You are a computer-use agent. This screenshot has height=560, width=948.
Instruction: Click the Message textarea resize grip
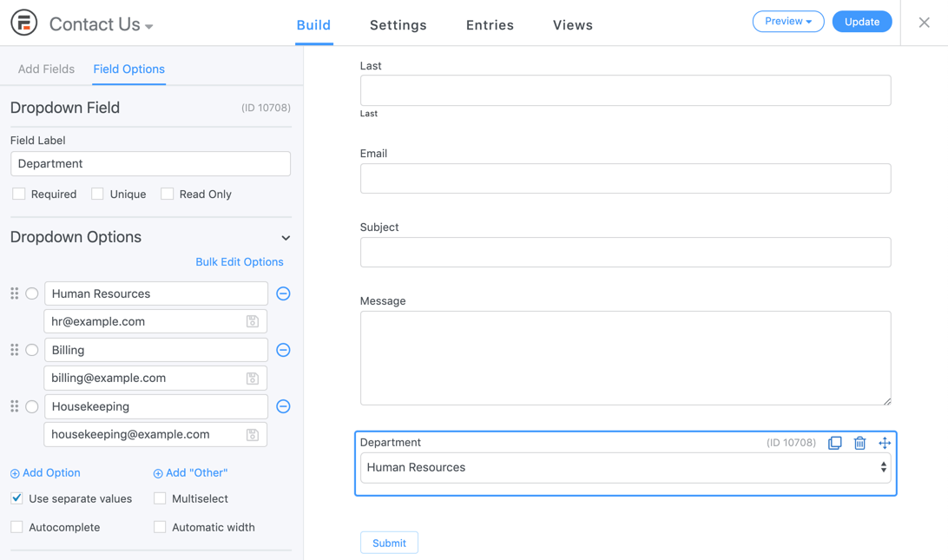coord(887,401)
